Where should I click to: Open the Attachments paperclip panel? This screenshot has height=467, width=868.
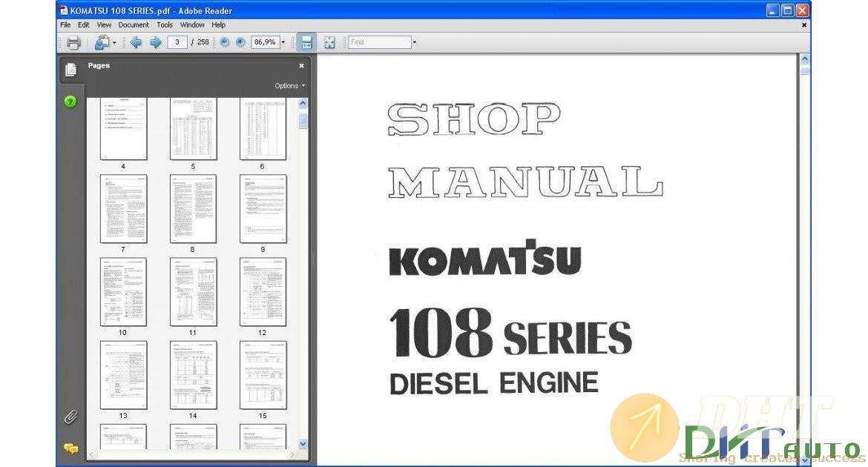pyautogui.click(x=71, y=417)
